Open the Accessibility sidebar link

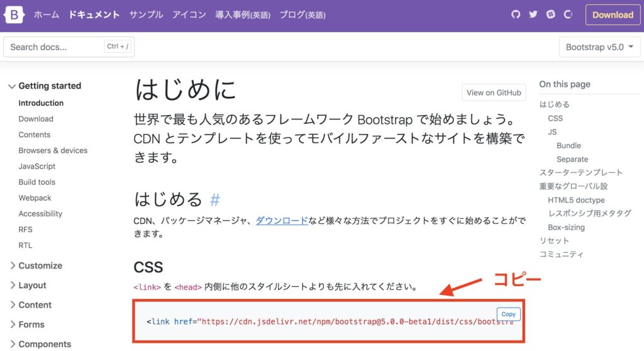40,214
